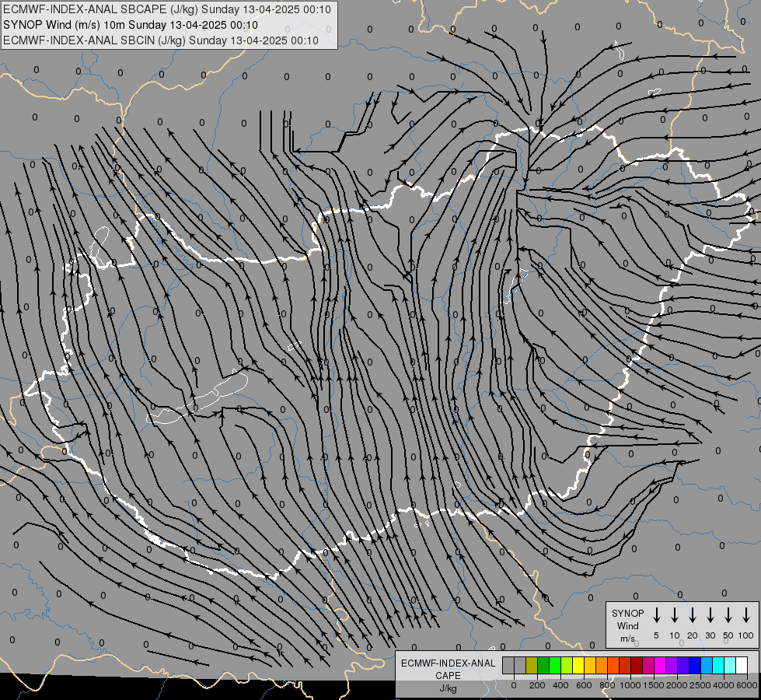Image resolution: width=761 pixels, height=700 pixels.
Task: Select the wind arrow above 50 m/s
Action: [728, 615]
